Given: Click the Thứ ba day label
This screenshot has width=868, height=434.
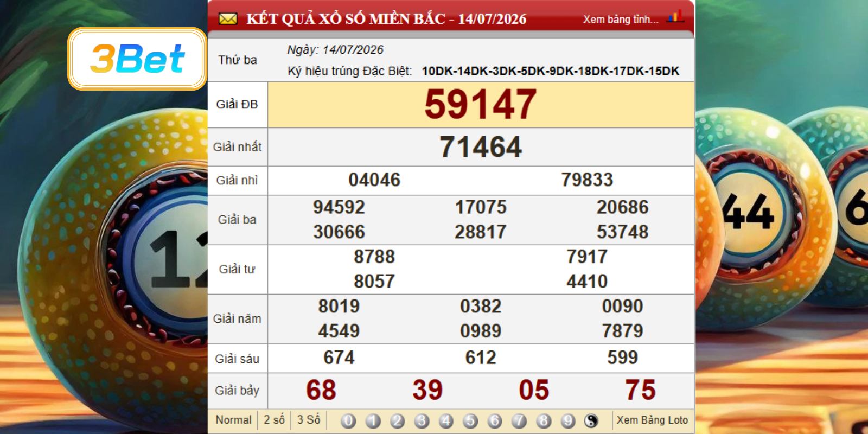Looking at the screenshot, I should point(238,60).
